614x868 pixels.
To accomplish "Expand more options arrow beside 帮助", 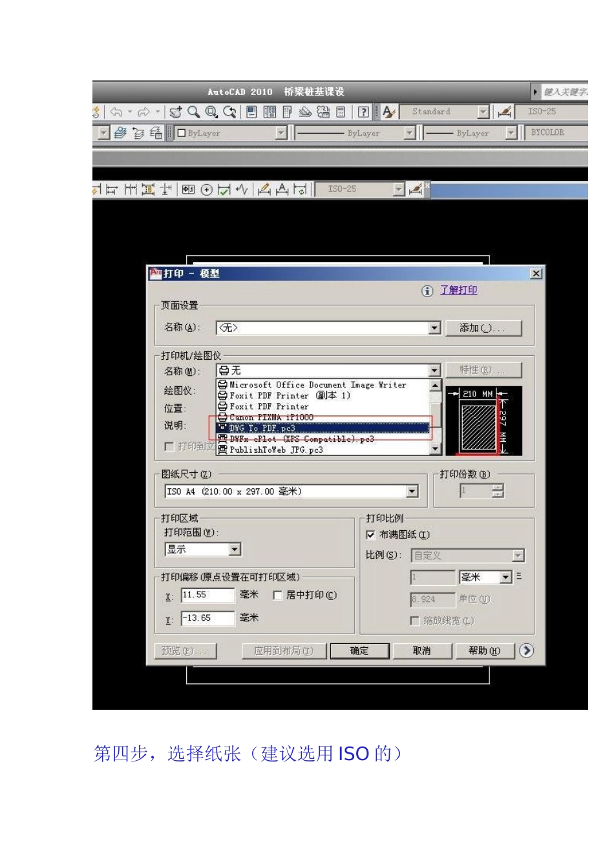I will click(x=527, y=651).
